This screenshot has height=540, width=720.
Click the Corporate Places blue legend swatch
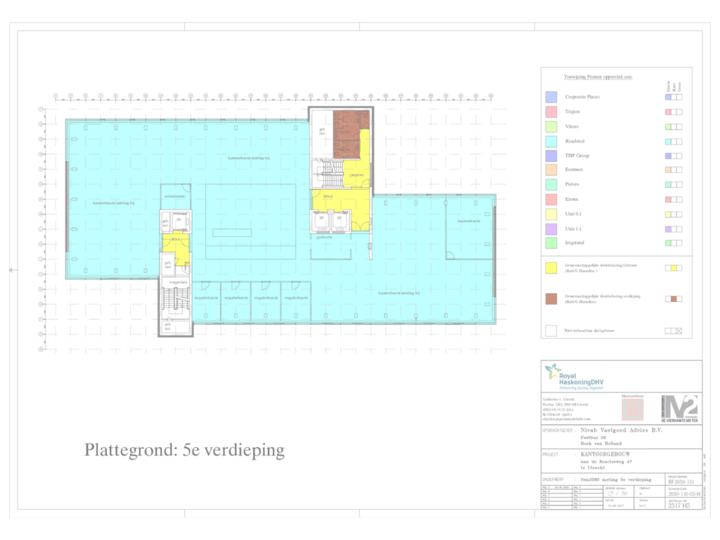pyautogui.click(x=550, y=98)
